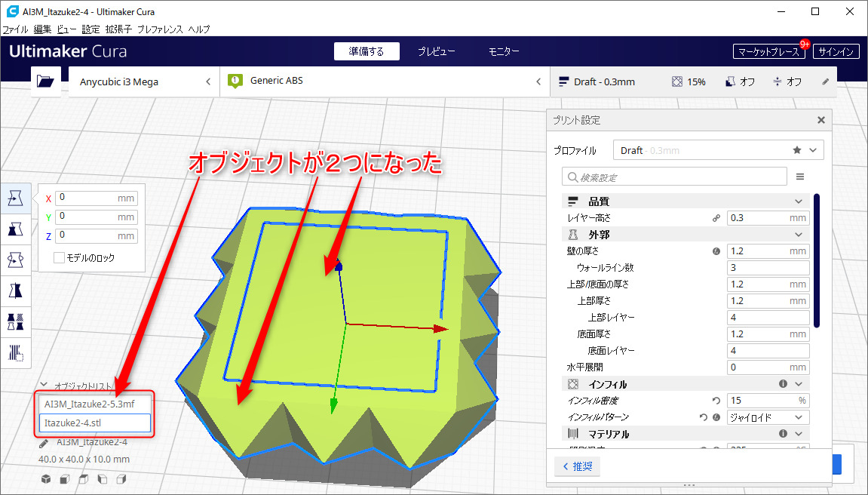
Task: Click the 推奨 button
Action: point(577,466)
